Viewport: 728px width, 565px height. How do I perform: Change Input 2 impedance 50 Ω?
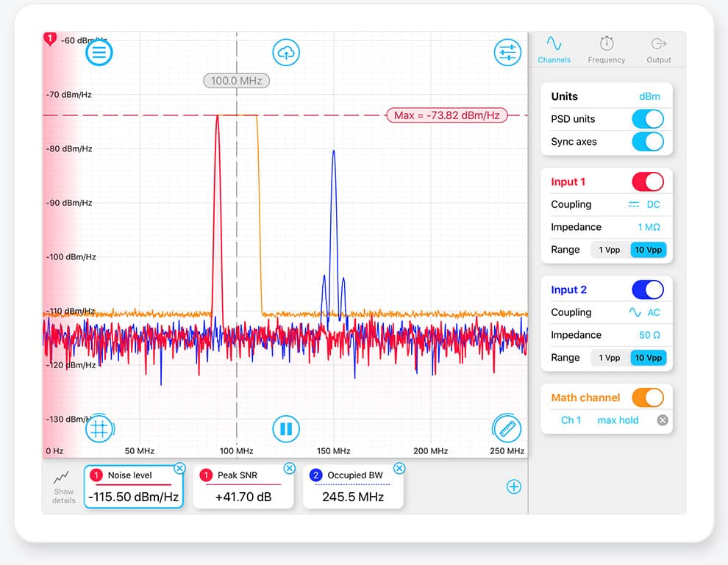[x=649, y=335]
